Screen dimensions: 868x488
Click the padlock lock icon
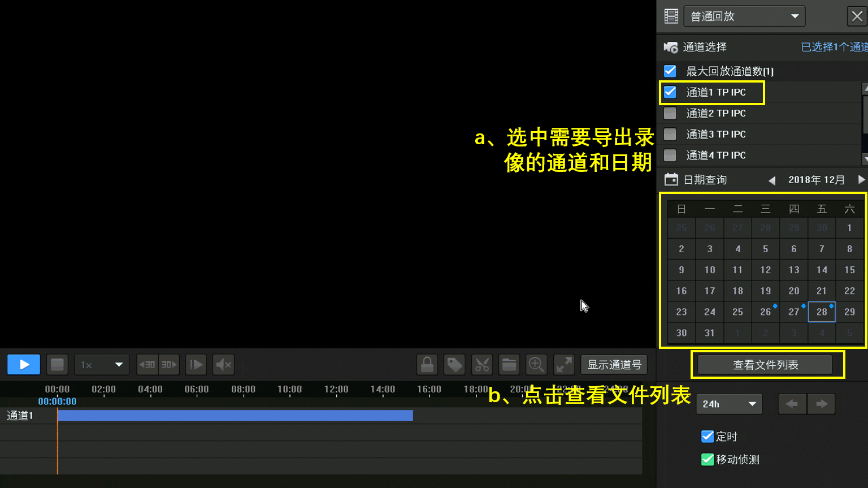point(427,365)
